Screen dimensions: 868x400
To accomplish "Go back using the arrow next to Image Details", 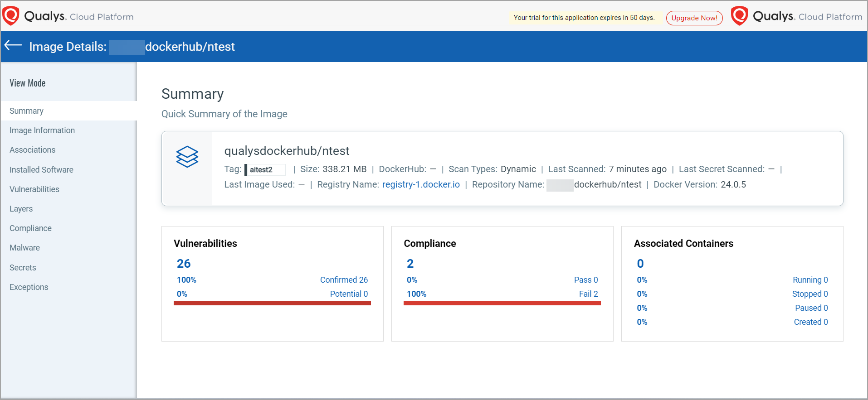I will click(13, 45).
